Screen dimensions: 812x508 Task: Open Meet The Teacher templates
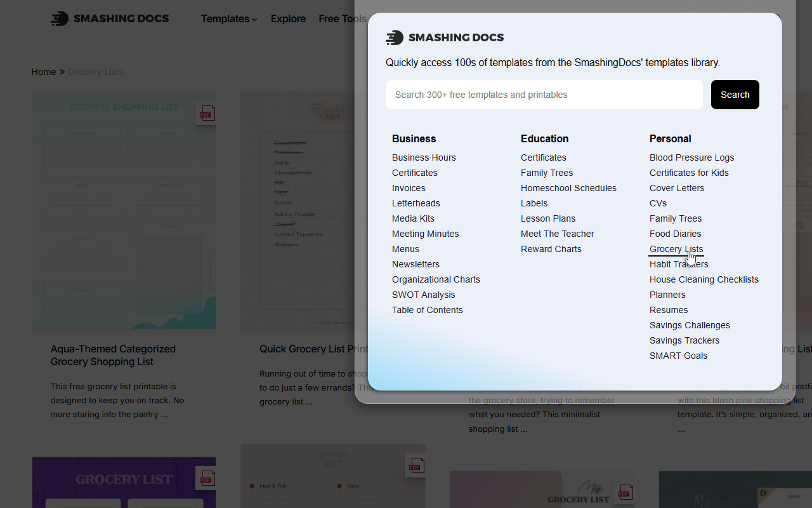click(x=558, y=234)
